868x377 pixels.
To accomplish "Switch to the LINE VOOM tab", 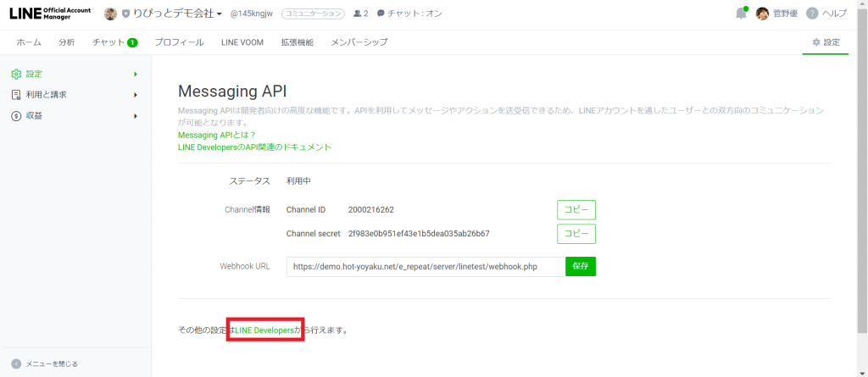I will (x=242, y=42).
